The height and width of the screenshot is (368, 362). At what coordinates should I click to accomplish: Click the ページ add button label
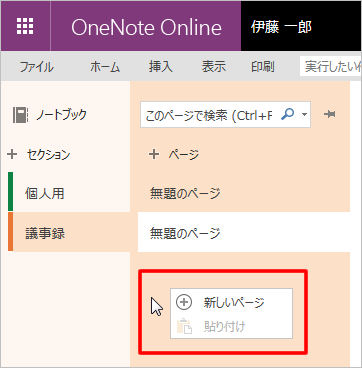click(184, 155)
